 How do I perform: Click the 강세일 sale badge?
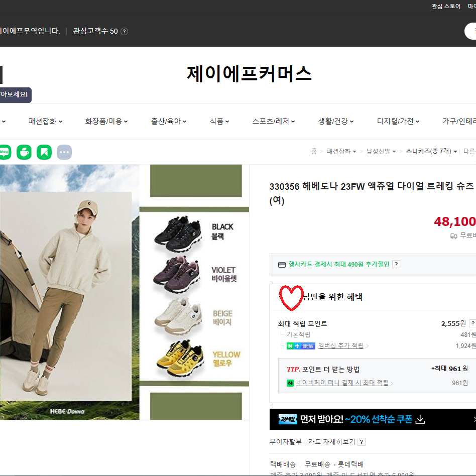tap(288, 419)
